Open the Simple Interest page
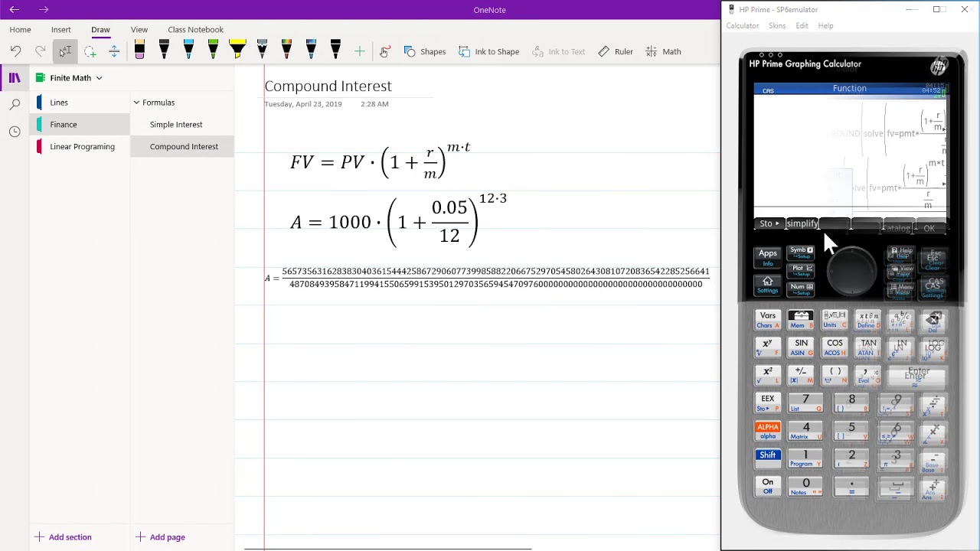980x551 pixels. click(x=182, y=124)
